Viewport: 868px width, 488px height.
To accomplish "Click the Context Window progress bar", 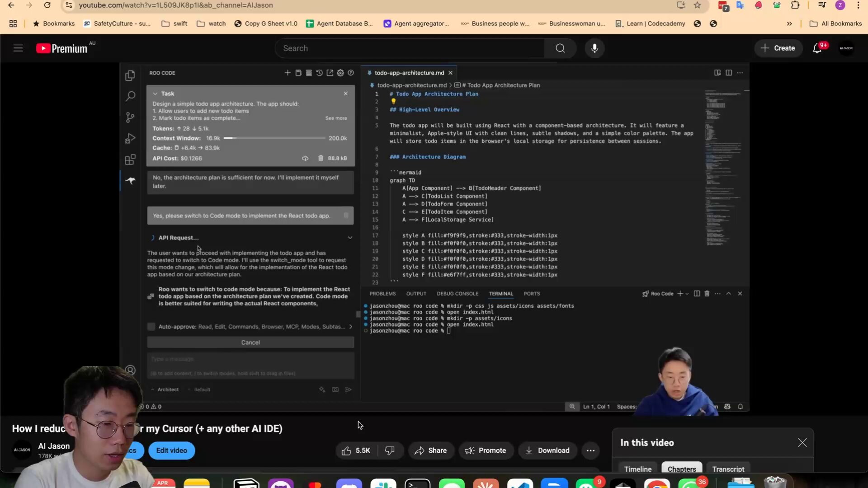I will coord(274,138).
